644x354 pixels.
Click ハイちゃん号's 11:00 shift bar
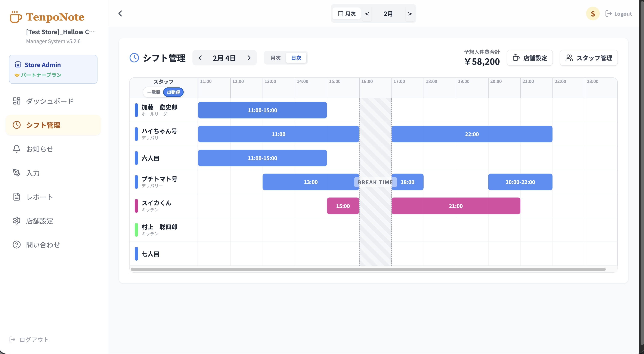point(279,134)
